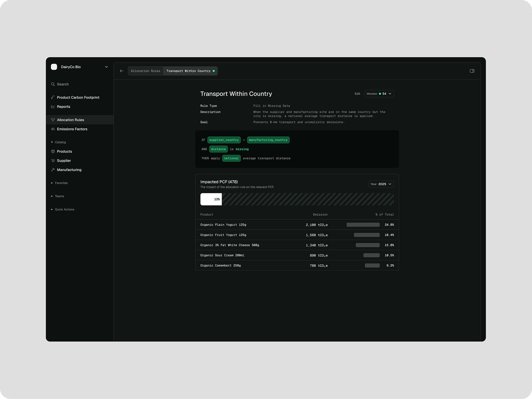Open the Year 2025 dropdown
The image size is (532, 399).
(x=381, y=184)
